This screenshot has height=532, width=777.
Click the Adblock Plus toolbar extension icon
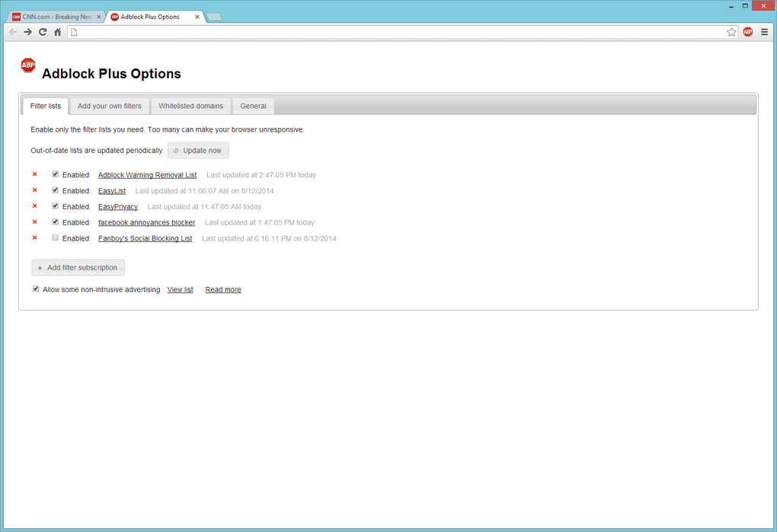click(748, 32)
